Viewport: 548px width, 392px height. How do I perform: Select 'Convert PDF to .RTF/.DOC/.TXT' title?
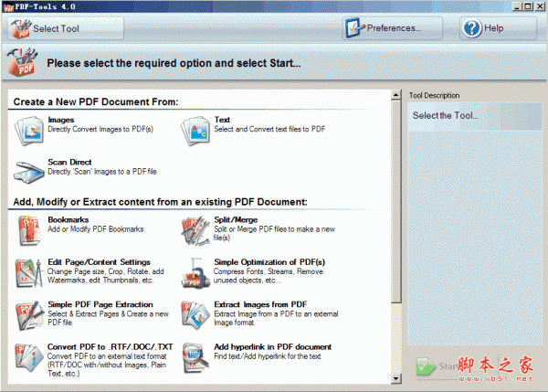(x=111, y=347)
